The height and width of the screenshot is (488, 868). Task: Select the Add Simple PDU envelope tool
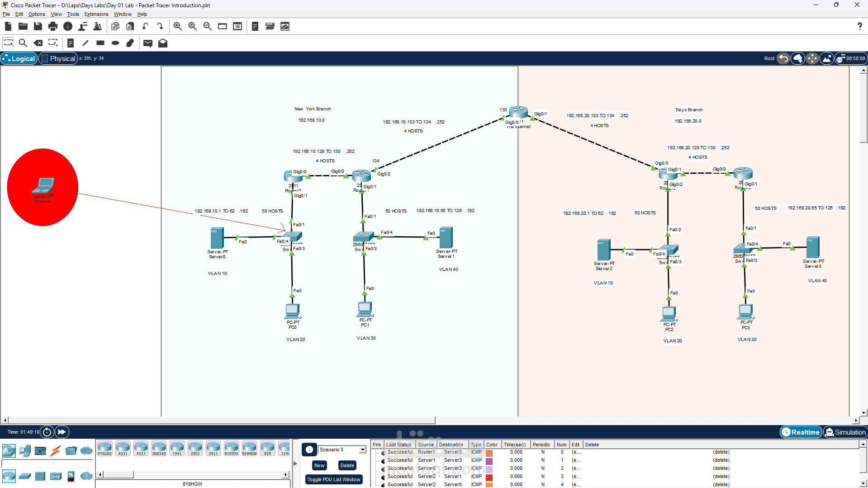coord(147,43)
